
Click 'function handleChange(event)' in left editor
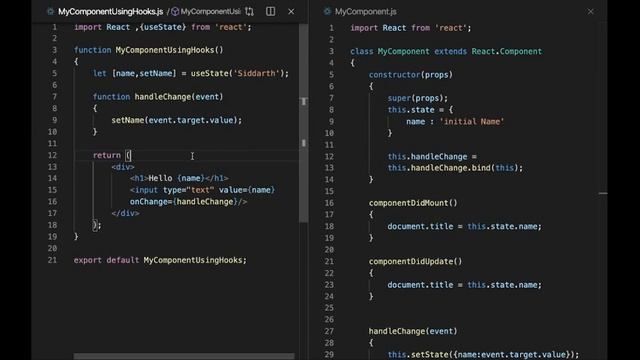point(158,97)
